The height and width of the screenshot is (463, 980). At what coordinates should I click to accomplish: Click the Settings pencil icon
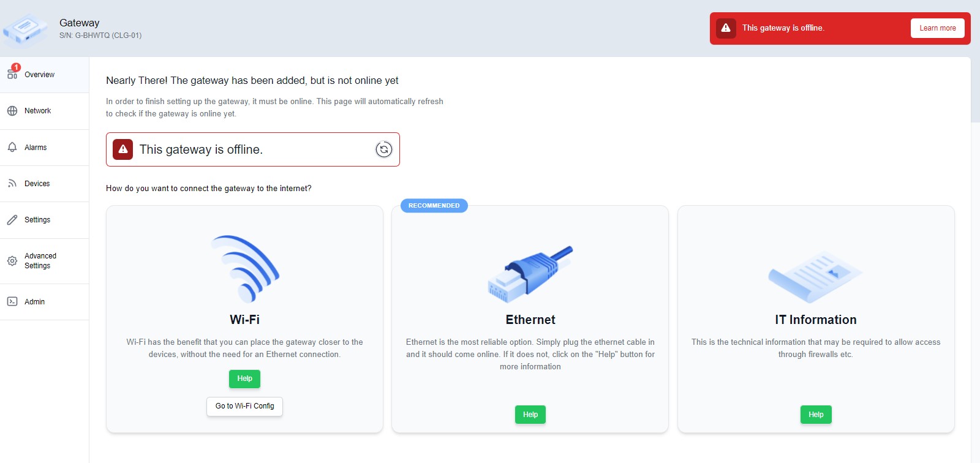pos(12,220)
